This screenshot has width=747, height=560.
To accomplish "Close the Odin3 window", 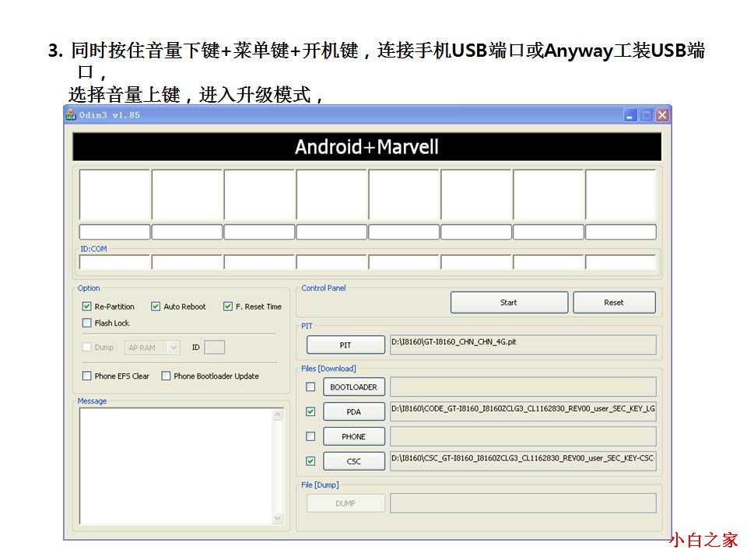I will coord(662,115).
